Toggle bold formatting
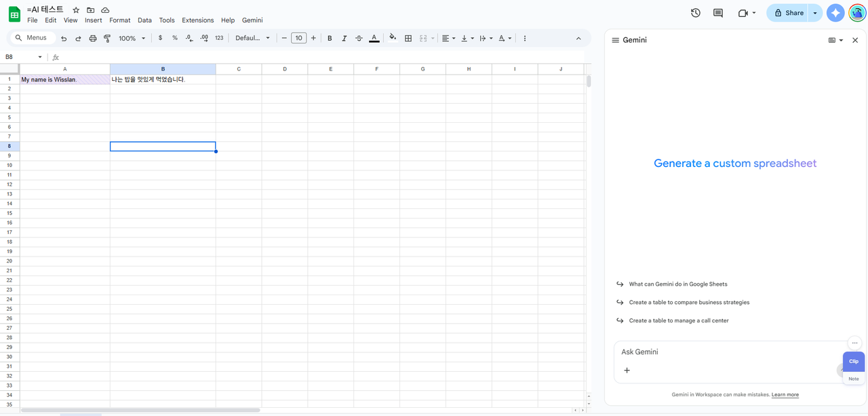868x416 pixels. click(x=330, y=39)
